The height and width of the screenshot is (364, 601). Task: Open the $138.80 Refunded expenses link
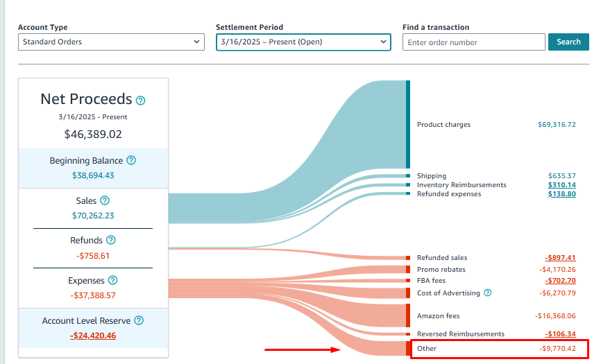click(x=561, y=194)
